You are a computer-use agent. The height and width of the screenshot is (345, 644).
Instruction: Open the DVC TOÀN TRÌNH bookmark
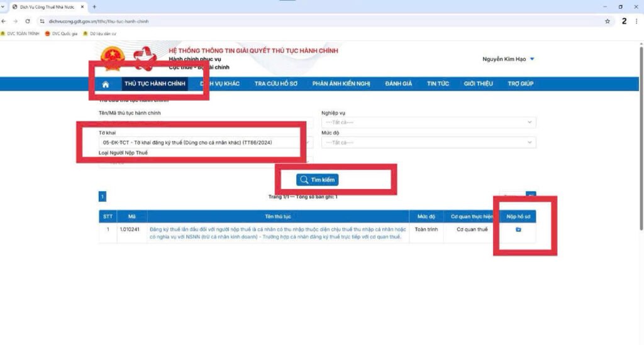tap(21, 33)
